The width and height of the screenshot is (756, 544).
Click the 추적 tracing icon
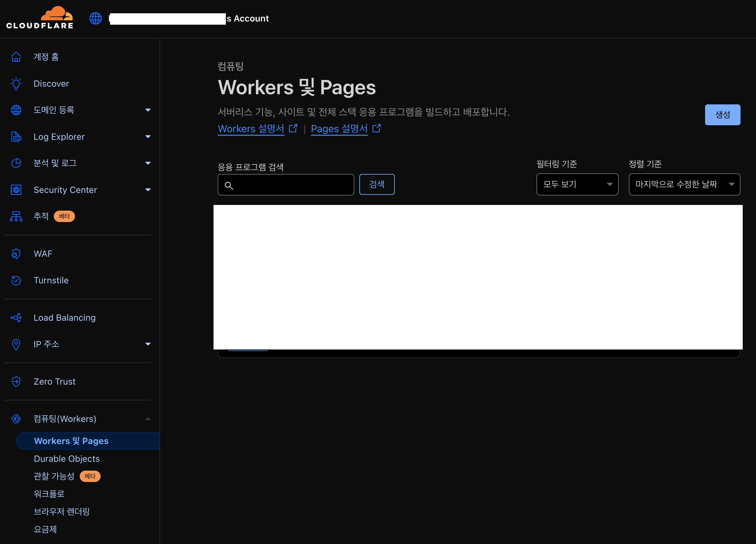[16, 216]
